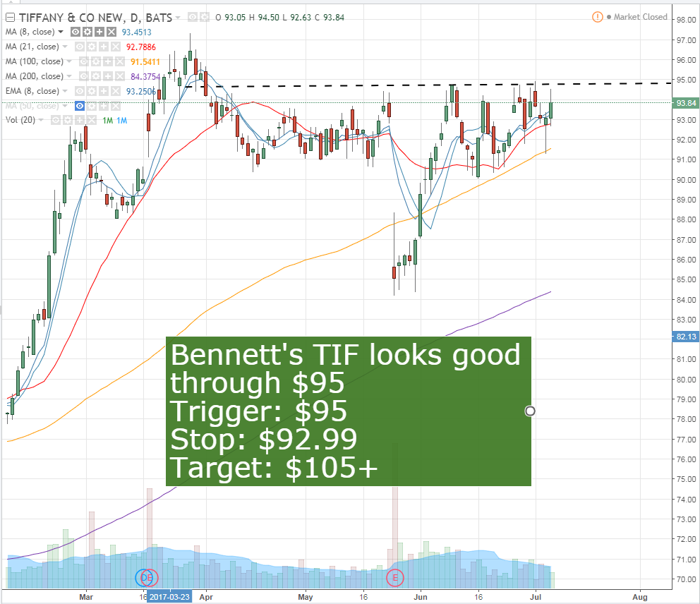This screenshot has height=604, width=700.
Task: Click the orange MA value 91.5411
Action: click(x=145, y=61)
